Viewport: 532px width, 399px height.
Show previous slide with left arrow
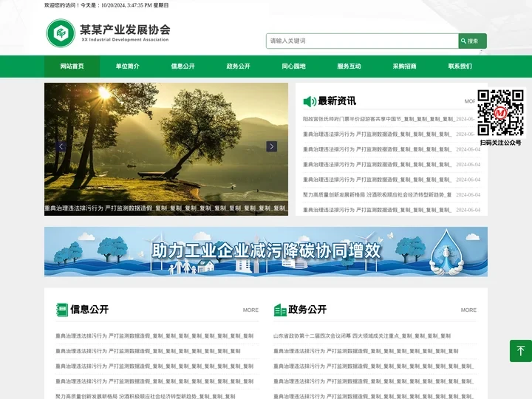(x=61, y=146)
